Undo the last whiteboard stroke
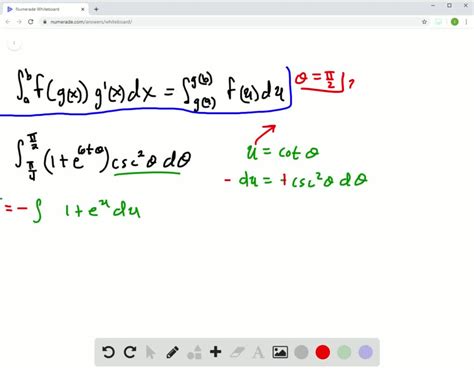 click(x=108, y=352)
